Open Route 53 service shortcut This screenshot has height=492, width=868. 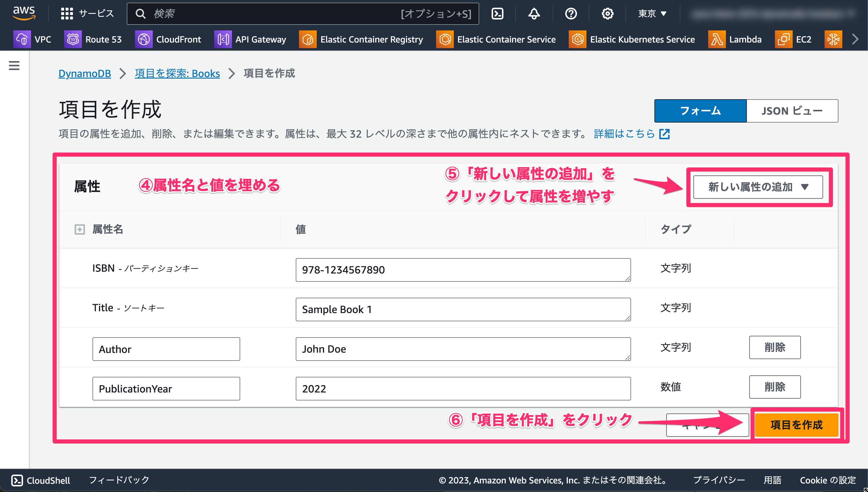(x=93, y=39)
